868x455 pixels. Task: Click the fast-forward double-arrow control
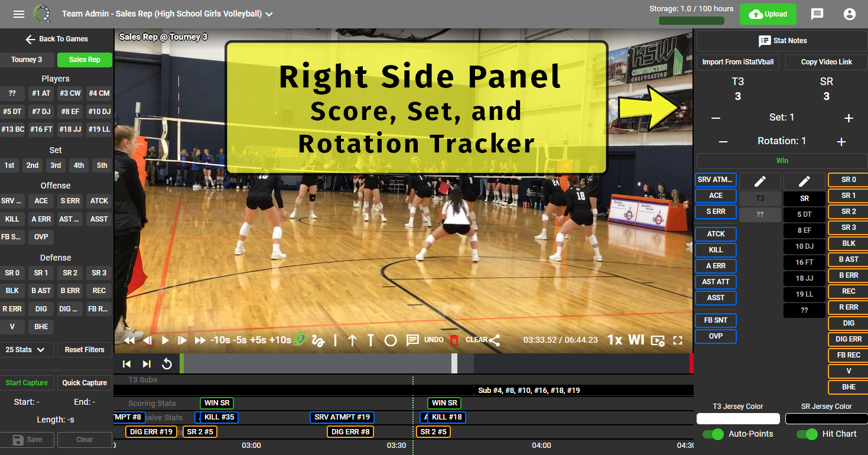pyautogui.click(x=200, y=340)
